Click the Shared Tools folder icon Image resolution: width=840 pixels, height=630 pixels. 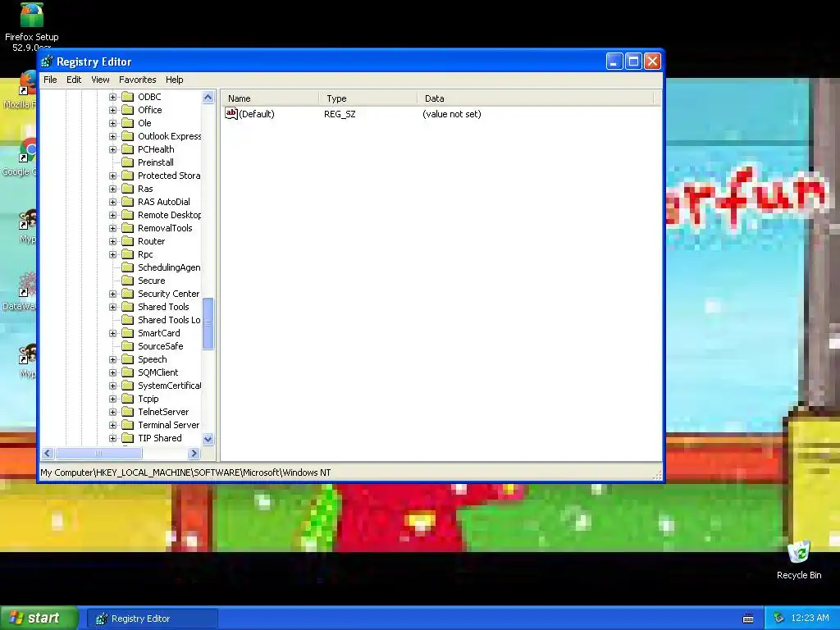(x=127, y=307)
